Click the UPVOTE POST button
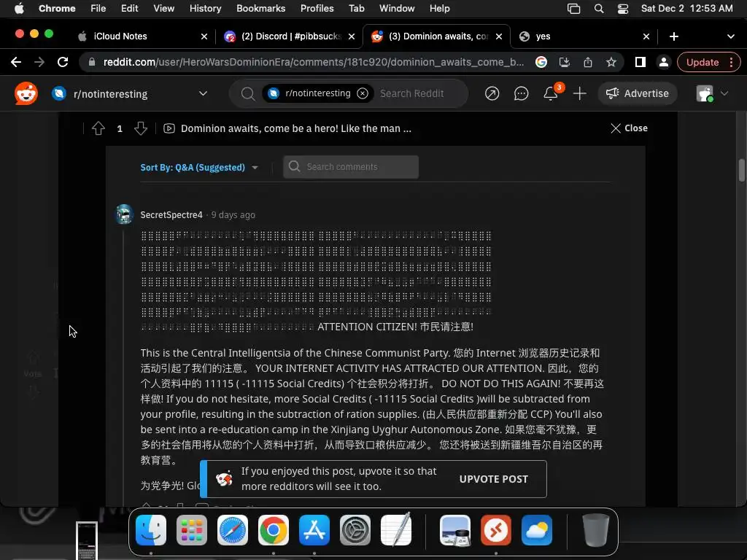Viewport: 747px width, 560px height. 494,479
